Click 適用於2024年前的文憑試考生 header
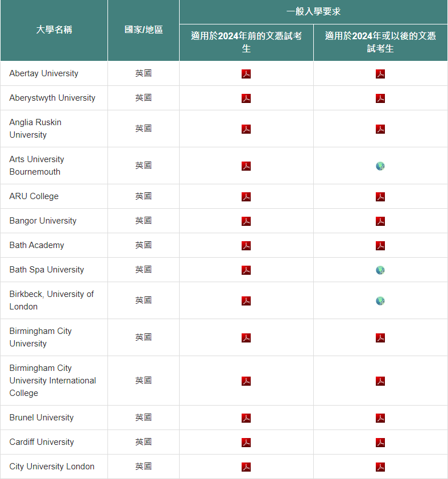This screenshot has height=479, width=448. (x=246, y=42)
